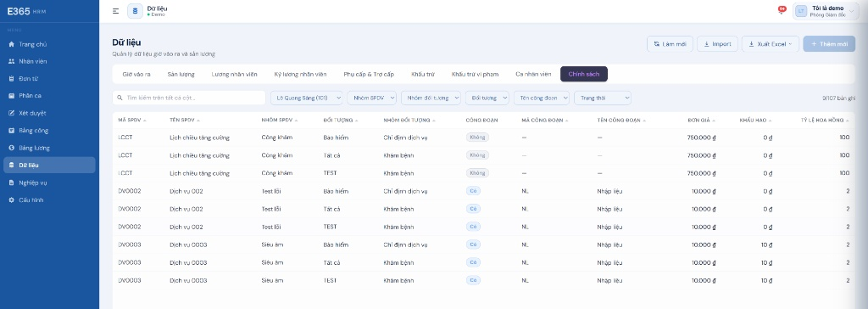This screenshot has height=309, width=868.
Task: Click the 9/107 bản ghi record count
Action: point(838,98)
